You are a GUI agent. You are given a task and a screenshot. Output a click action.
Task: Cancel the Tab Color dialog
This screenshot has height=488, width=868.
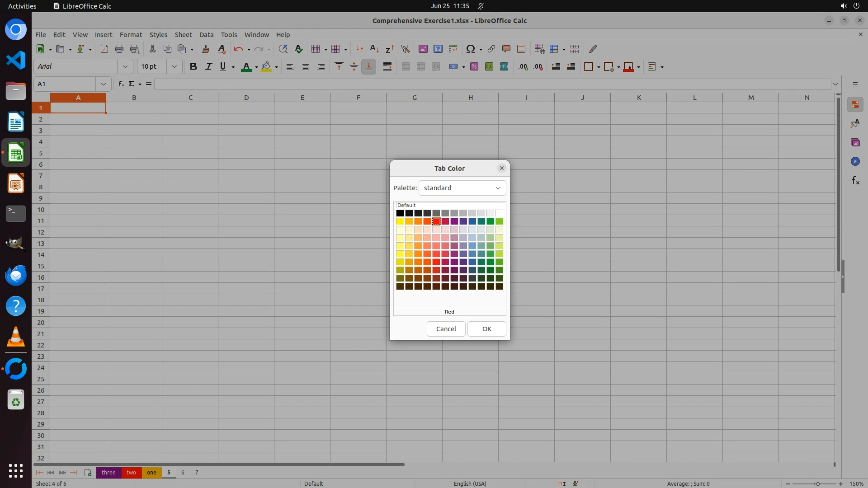coord(446,329)
